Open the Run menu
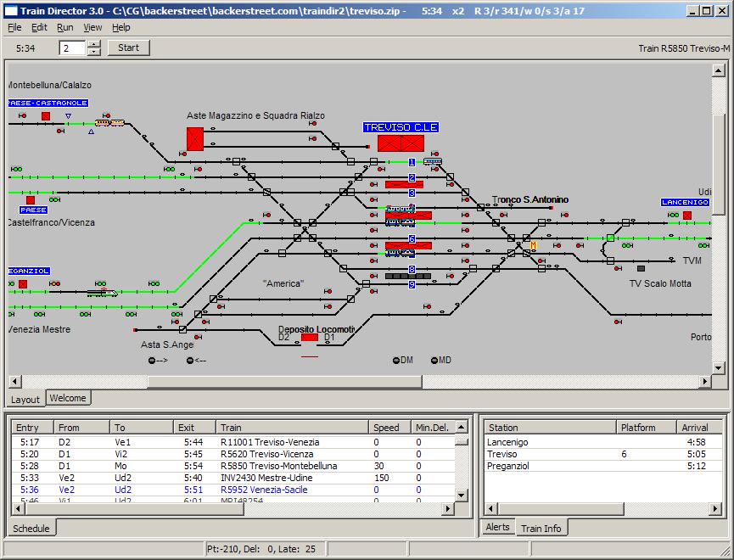 click(x=65, y=27)
